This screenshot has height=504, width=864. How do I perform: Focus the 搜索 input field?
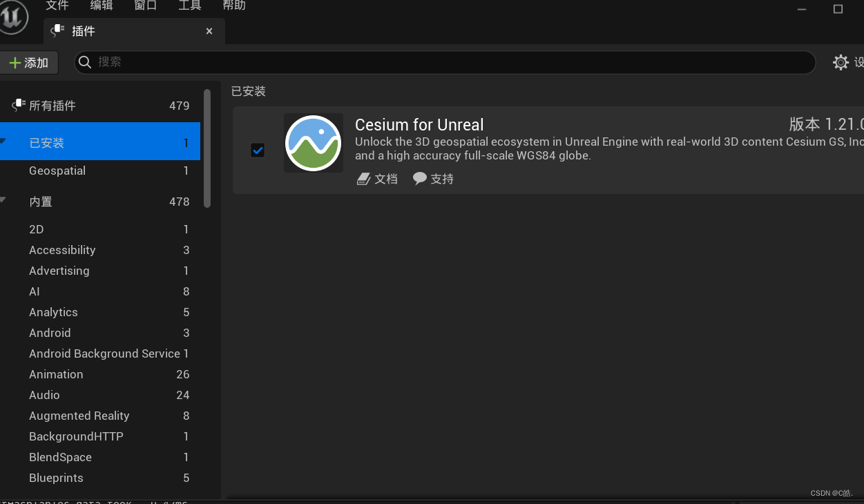[x=445, y=62]
